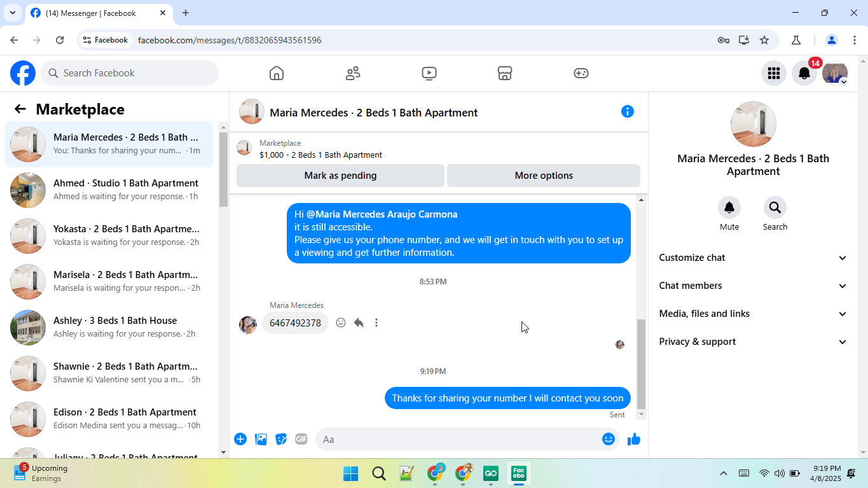Attach a photo using the image icon

click(x=261, y=439)
